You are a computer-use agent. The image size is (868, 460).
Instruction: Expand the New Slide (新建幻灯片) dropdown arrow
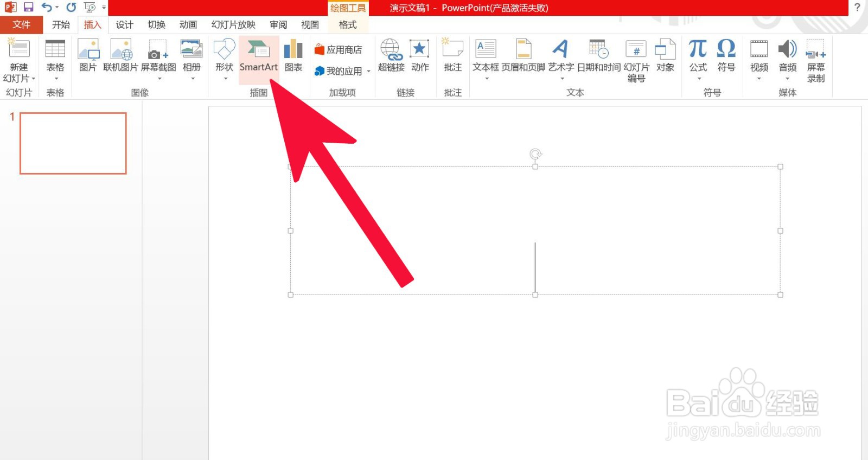pyautogui.click(x=33, y=79)
